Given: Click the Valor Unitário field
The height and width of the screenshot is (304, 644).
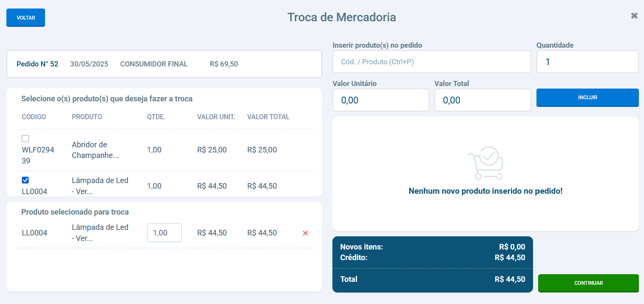Looking at the screenshot, I should tap(380, 100).
